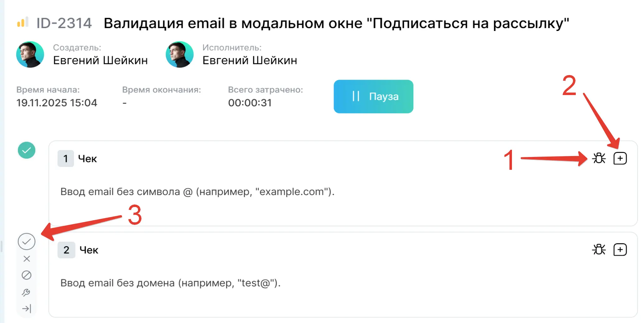This screenshot has height=323, width=644.
Task: Mark step 2 as passed with the checkmark icon
Action: 27,241
